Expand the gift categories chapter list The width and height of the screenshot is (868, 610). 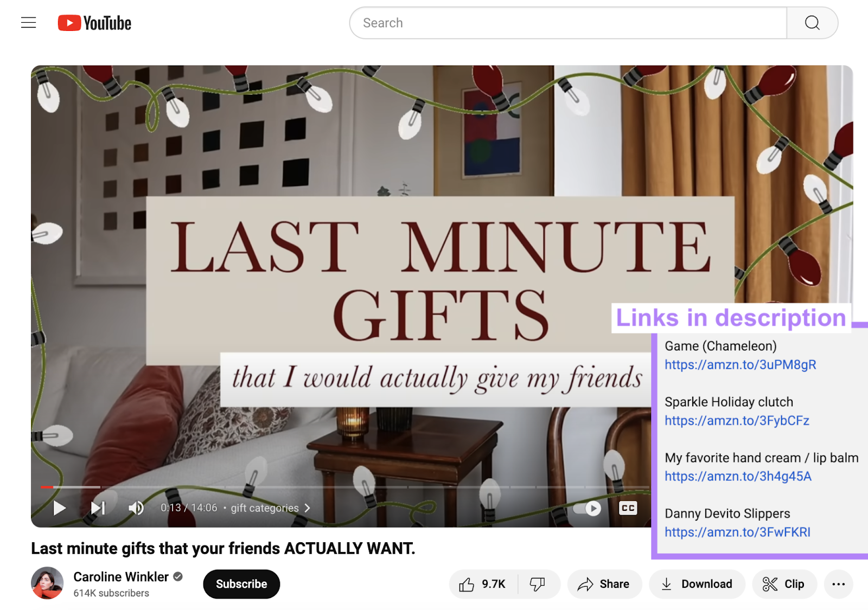point(270,508)
